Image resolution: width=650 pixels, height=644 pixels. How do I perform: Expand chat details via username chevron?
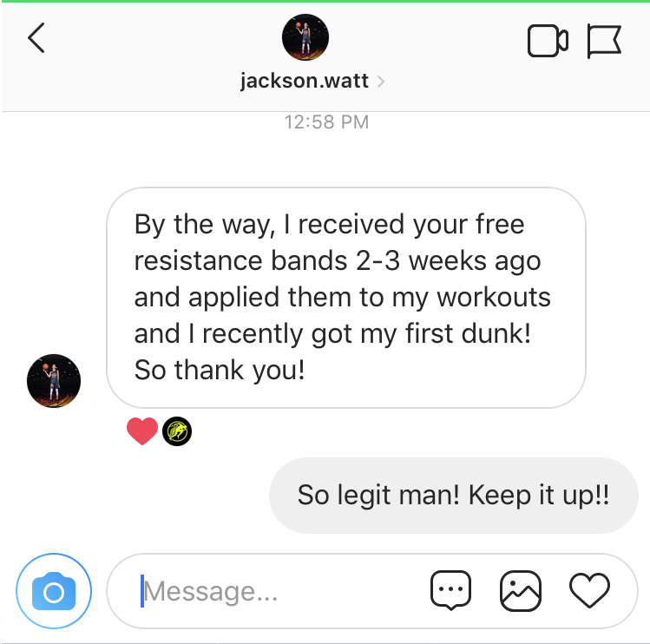(x=381, y=82)
